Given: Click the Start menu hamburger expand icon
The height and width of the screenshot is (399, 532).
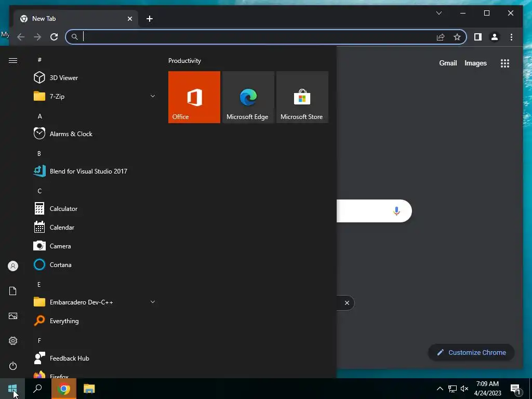Looking at the screenshot, I should coord(13,60).
